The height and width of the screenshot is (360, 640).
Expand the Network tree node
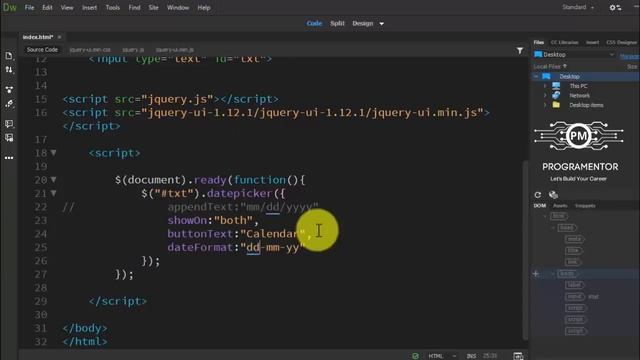[x=545, y=95]
